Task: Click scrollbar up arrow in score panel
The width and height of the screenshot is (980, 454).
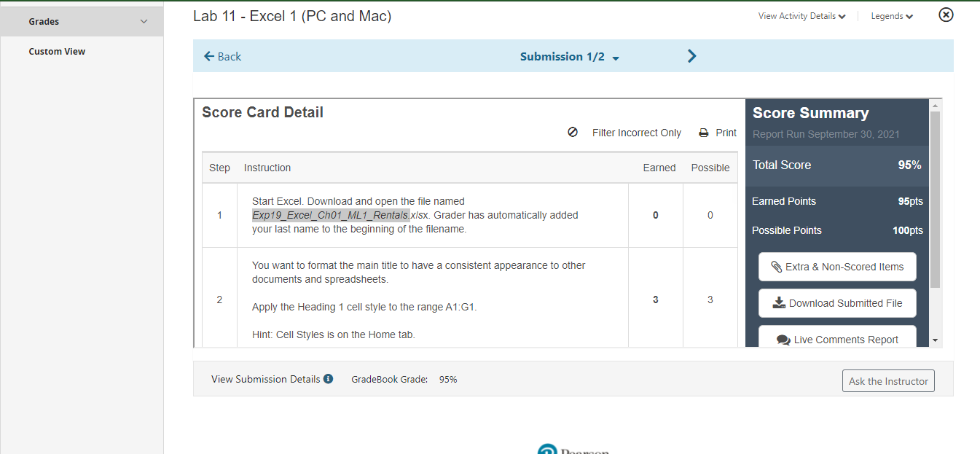Action: point(936,105)
